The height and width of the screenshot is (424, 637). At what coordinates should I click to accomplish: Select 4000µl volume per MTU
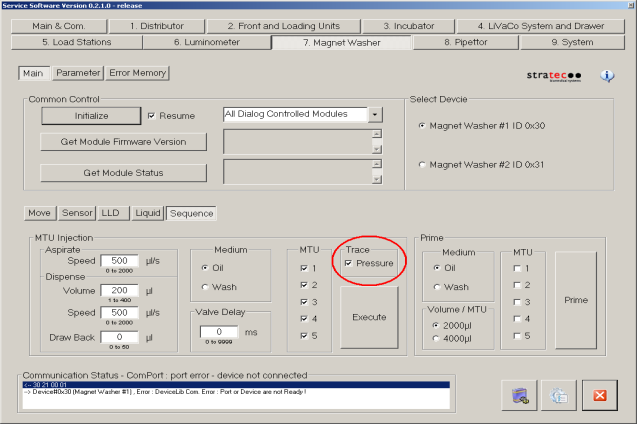(435, 338)
